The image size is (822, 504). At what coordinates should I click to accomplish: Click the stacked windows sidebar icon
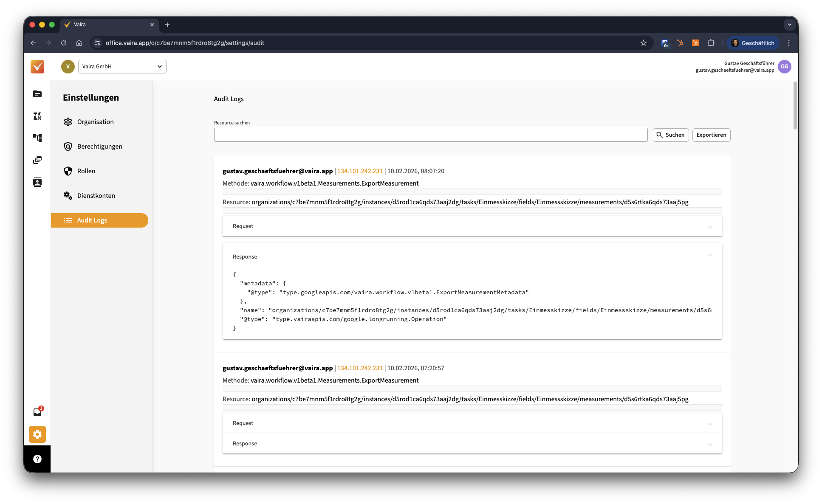(x=37, y=160)
